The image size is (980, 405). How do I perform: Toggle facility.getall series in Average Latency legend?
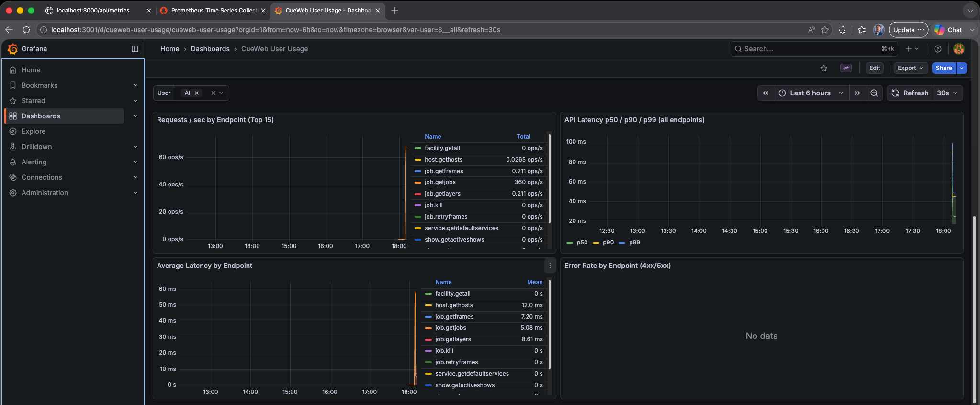point(452,294)
